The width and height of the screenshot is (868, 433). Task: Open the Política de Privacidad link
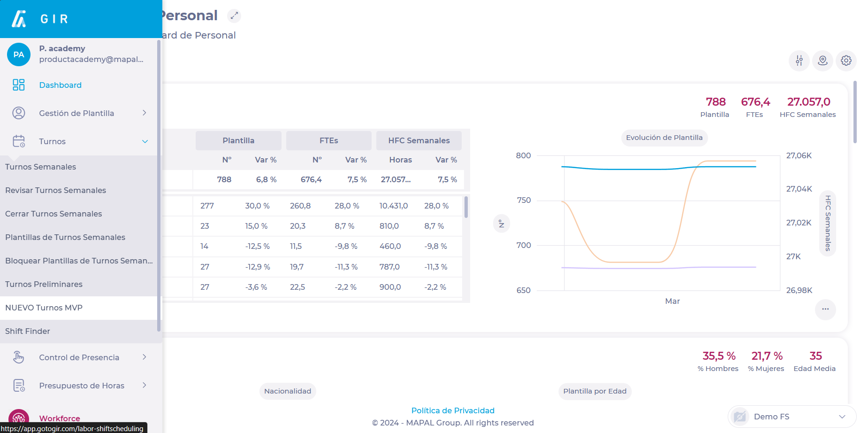click(453, 410)
